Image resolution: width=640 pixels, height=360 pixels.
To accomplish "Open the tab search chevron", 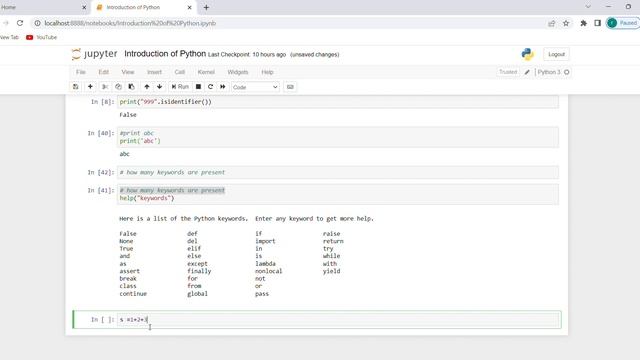I will point(588,7).
